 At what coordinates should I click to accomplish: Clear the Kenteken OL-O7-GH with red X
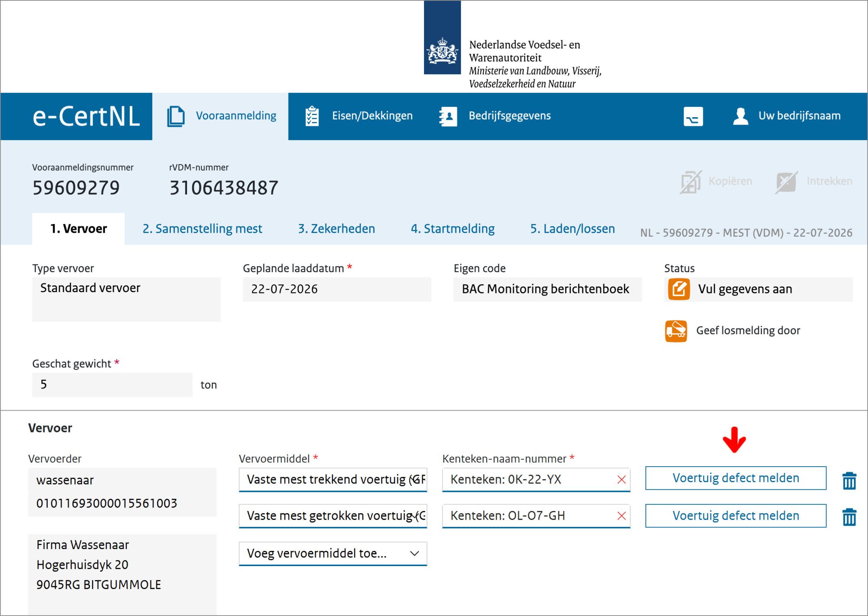[x=621, y=516]
